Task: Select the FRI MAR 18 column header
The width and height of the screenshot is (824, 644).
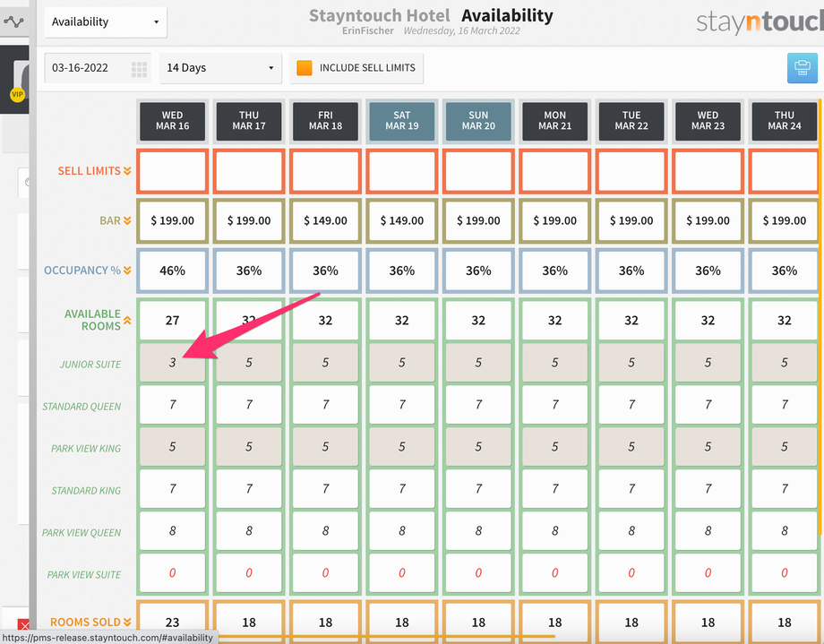Action: [325, 121]
